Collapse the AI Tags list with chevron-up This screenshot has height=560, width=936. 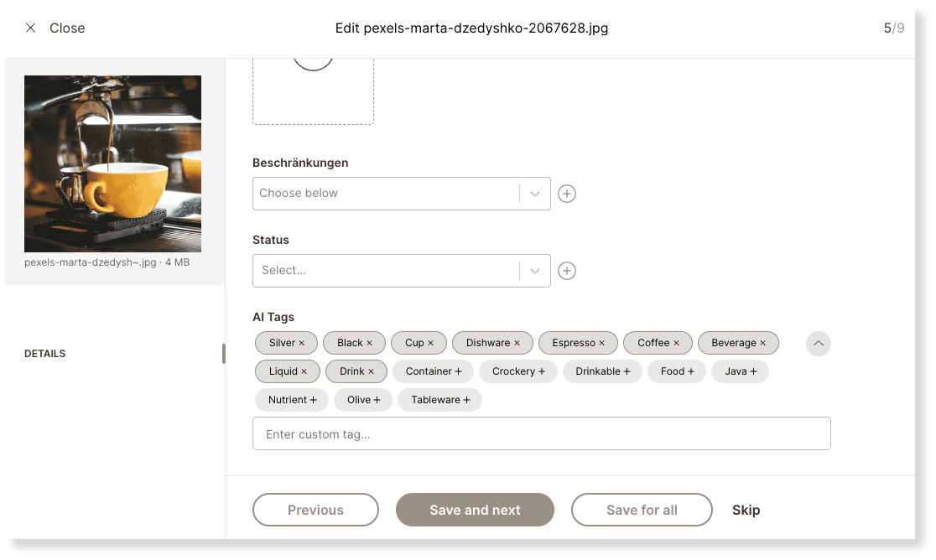pyautogui.click(x=818, y=343)
